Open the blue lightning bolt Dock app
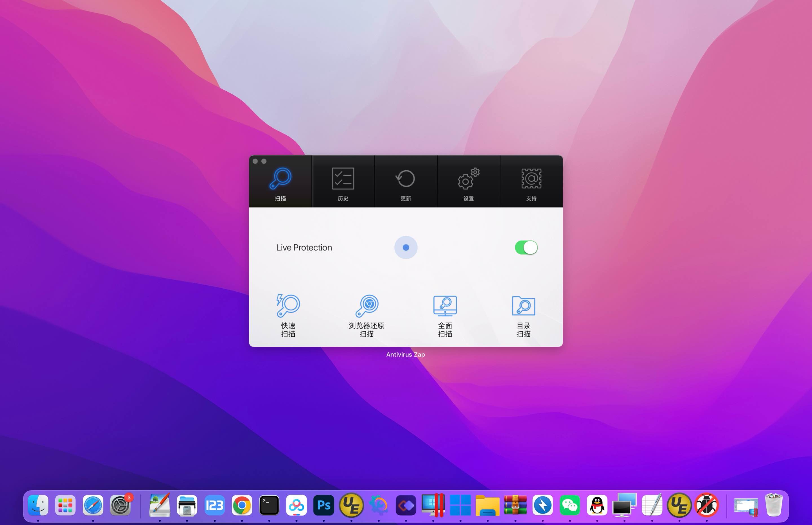812x525 pixels. [x=542, y=505]
